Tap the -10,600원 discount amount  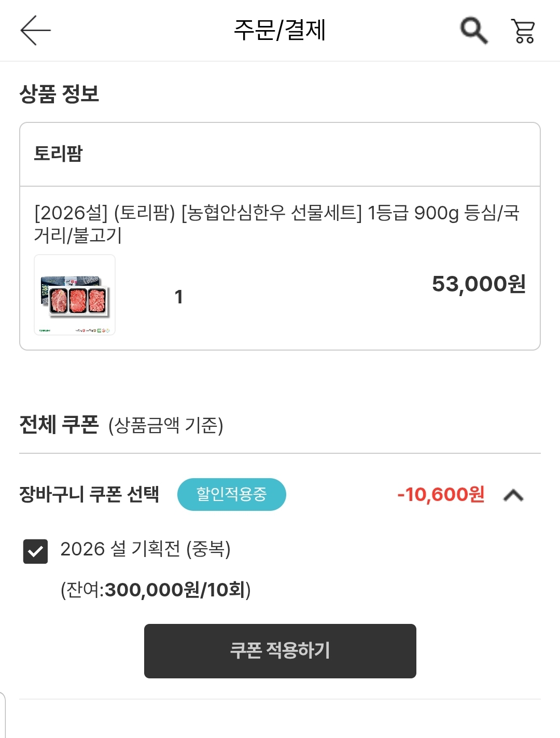[x=441, y=495]
